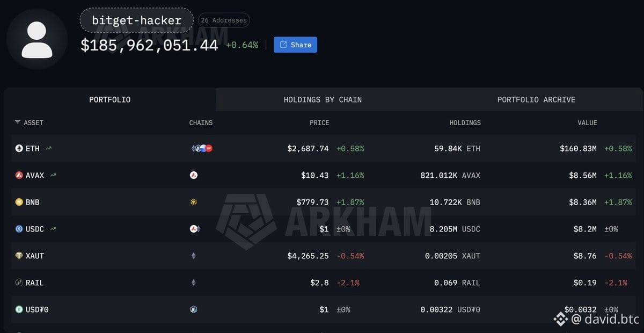Image resolution: width=644 pixels, height=333 pixels.
Task: Click the USD₮0 token icon
Action: click(x=19, y=309)
